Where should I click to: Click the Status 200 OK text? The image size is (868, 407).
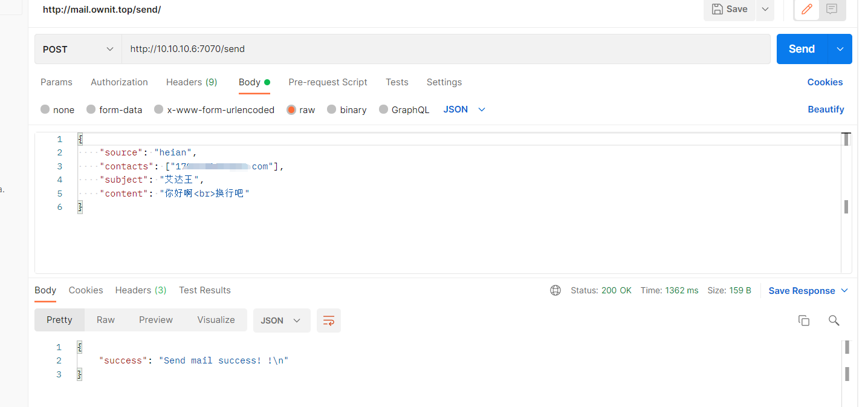[601, 290]
